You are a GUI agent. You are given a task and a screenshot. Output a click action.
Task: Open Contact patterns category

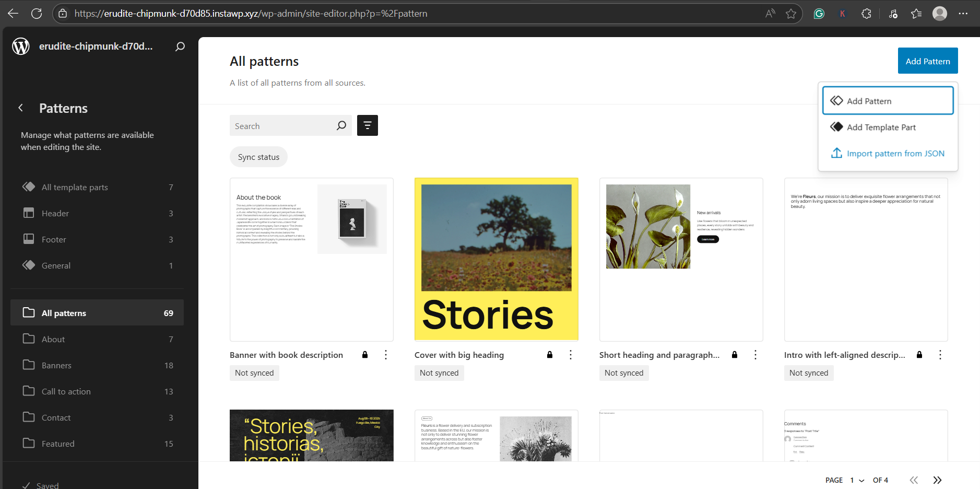97,417
